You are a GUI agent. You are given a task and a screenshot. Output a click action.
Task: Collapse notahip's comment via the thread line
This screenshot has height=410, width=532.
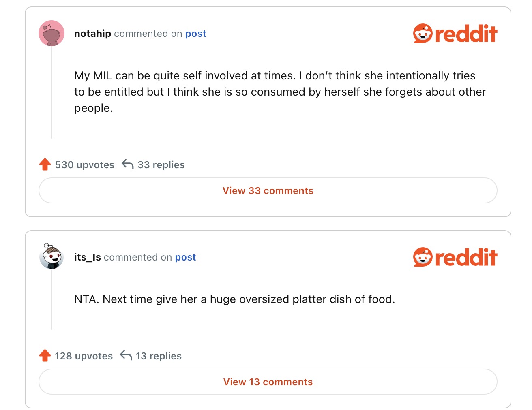52,93
